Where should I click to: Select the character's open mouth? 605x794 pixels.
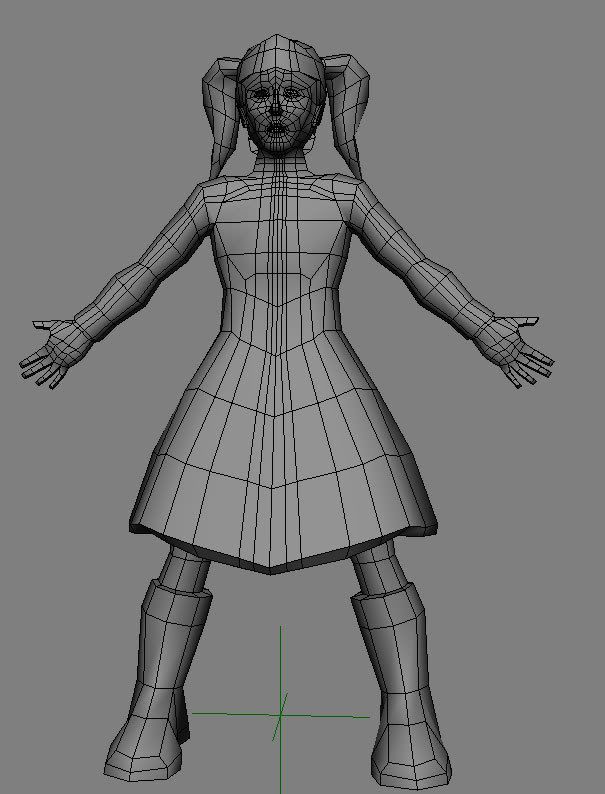click(x=275, y=129)
